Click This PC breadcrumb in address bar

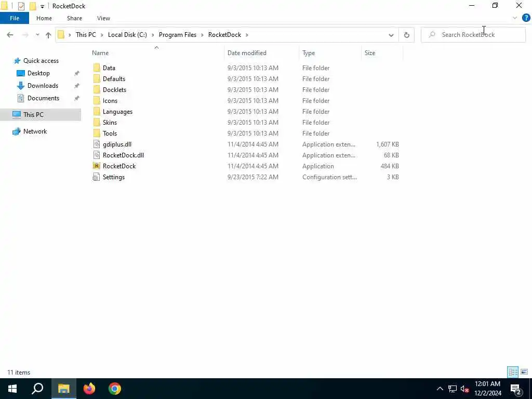(86, 35)
